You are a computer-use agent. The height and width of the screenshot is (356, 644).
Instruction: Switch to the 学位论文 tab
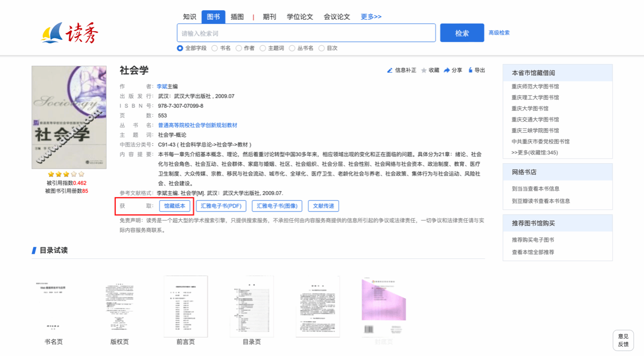(300, 17)
